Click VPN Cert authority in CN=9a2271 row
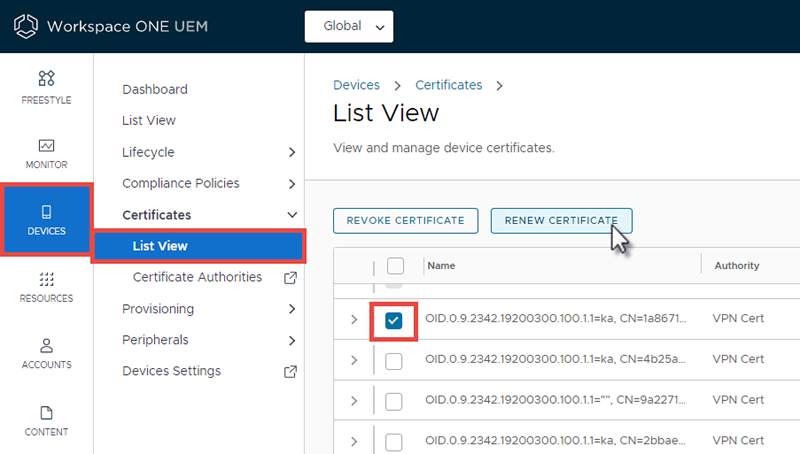This screenshot has width=800, height=454. click(738, 399)
